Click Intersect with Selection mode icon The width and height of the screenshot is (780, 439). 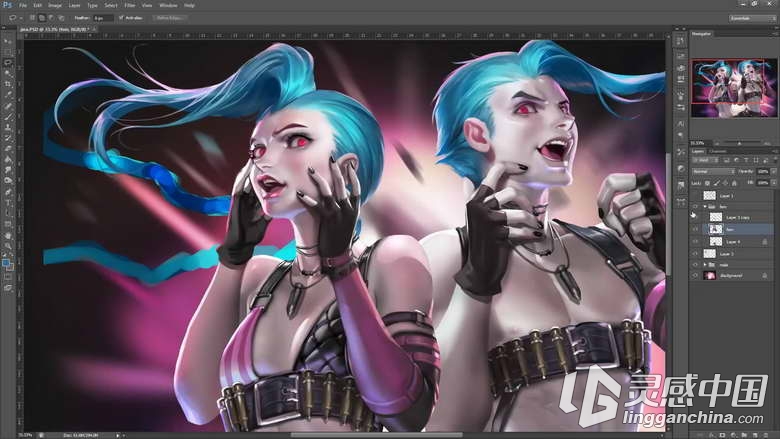tap(61, 18)
